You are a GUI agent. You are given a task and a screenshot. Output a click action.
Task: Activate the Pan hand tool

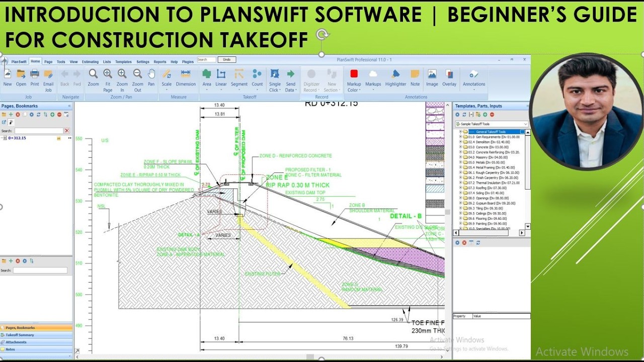[x=151, y=78]
